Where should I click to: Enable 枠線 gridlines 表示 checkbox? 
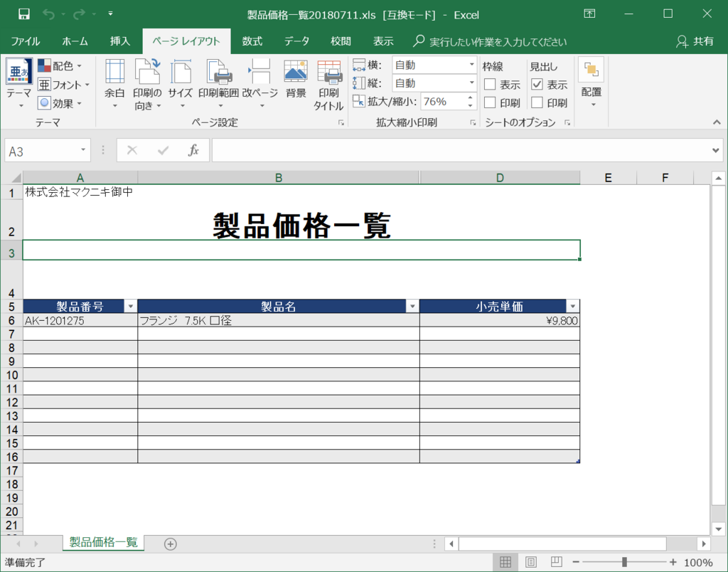click(x=490, y=85)
